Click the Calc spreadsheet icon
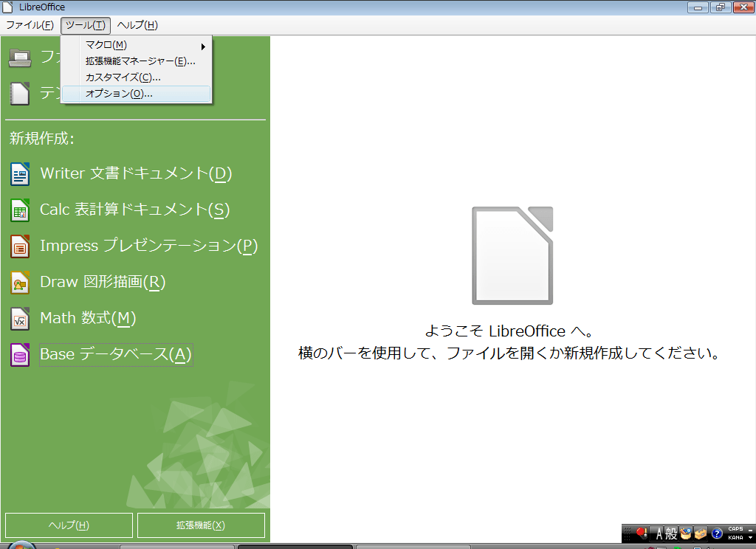This screenshot has height=549, width=756. pos(20,210)
